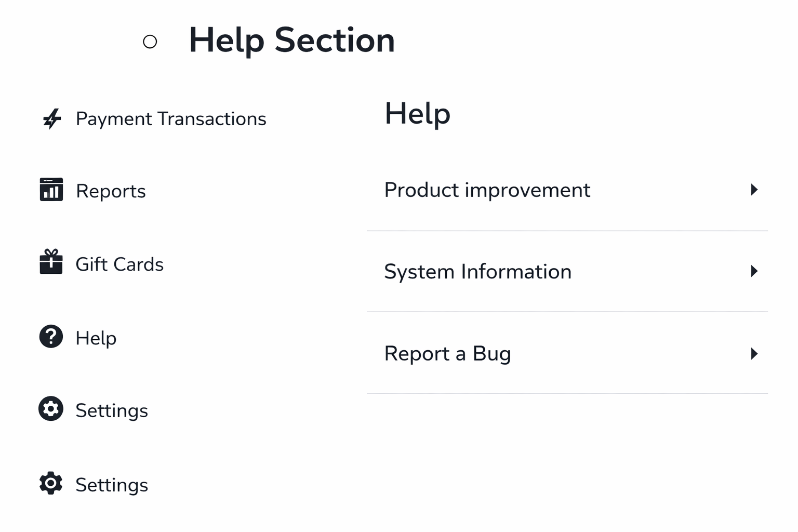Select the Reports menu label
The height and width of the screenshot is (532, 798).
tap(111, 191)
